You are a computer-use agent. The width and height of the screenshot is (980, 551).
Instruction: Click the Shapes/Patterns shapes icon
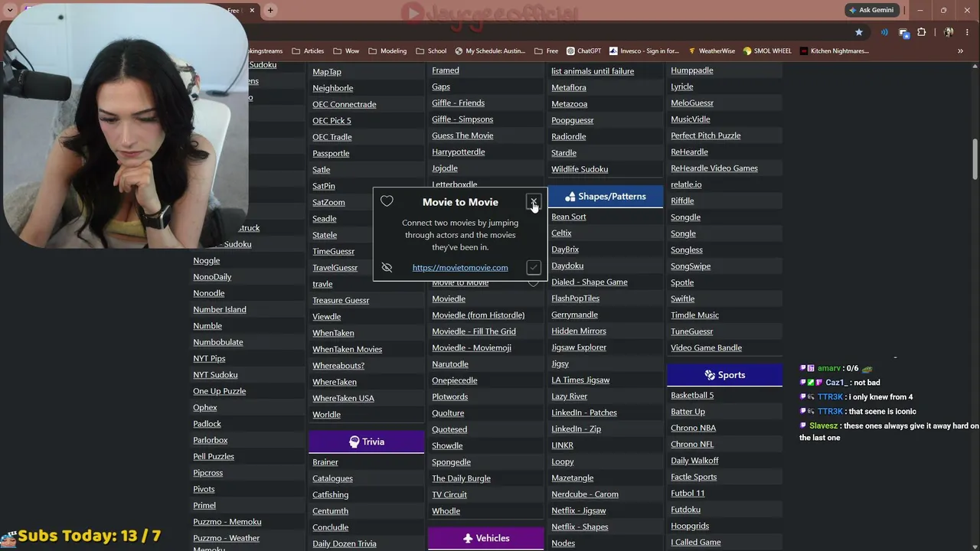click(570, 197)
